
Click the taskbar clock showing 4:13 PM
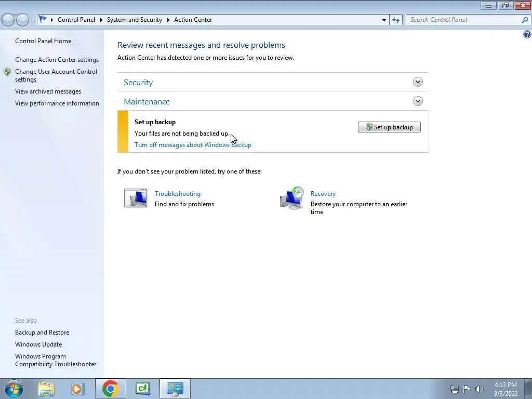click(506, 389)
